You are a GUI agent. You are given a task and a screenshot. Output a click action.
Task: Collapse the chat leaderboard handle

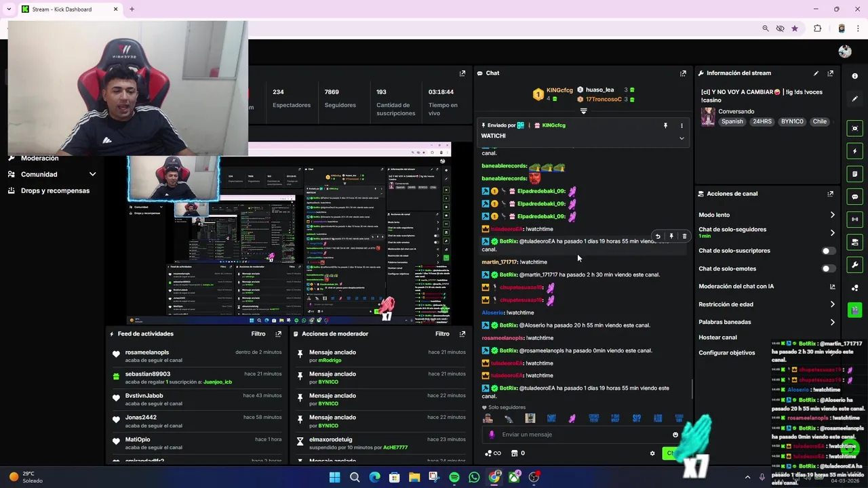coord(583,111)
